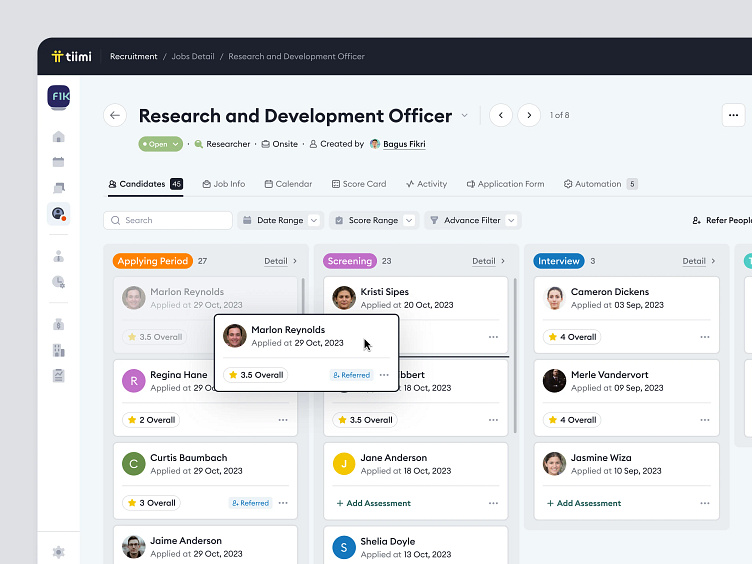Open the Open status dropdown
The width and height of the screenshot is (752, 564).
(161, 144)
